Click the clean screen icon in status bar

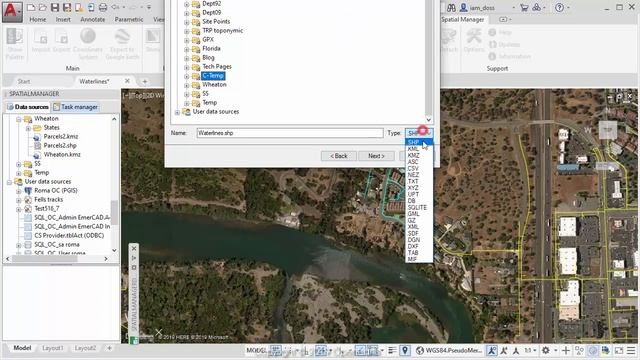[619, 350]
